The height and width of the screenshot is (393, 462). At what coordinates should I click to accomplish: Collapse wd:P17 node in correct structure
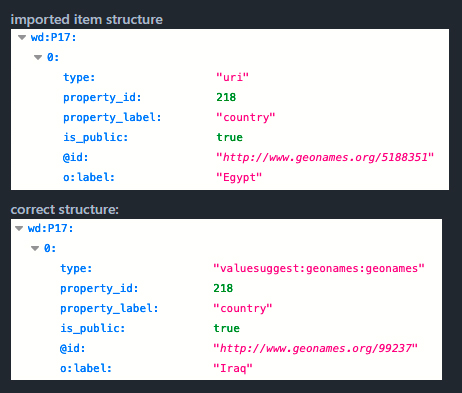point(19,228)
